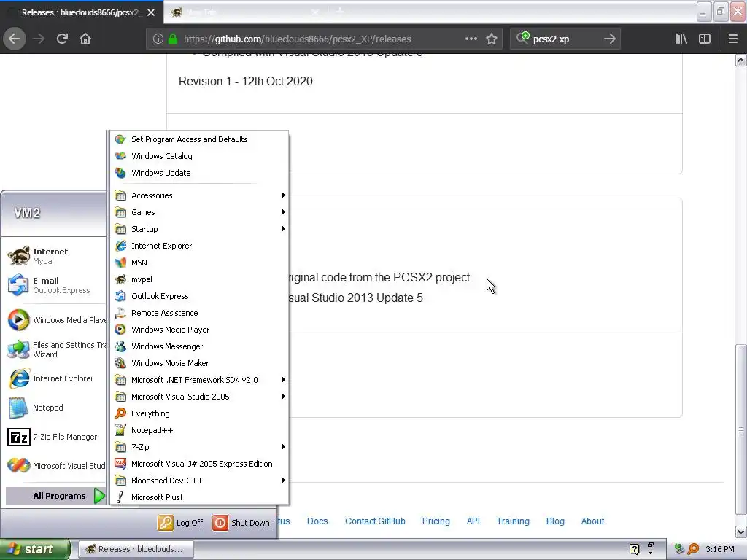Open Notepad from the Start menu left pane
The height and width of the screenshot is (560, 747).
pos(56,408)
